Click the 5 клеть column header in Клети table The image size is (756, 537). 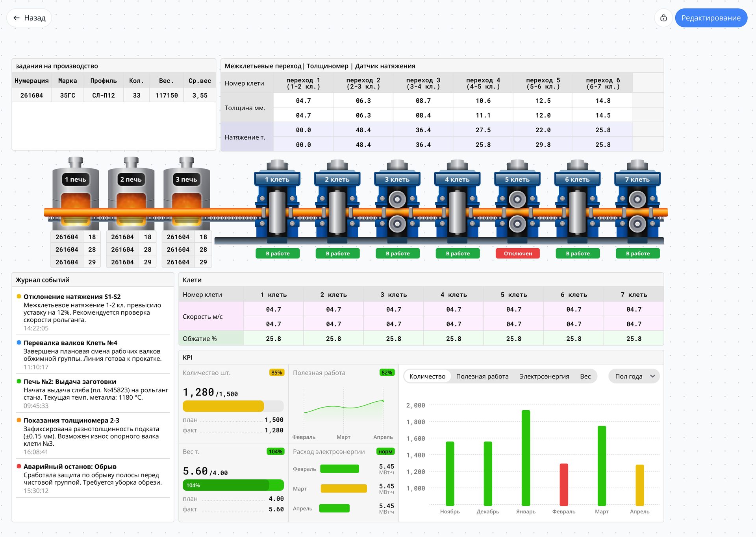point(514,295)
